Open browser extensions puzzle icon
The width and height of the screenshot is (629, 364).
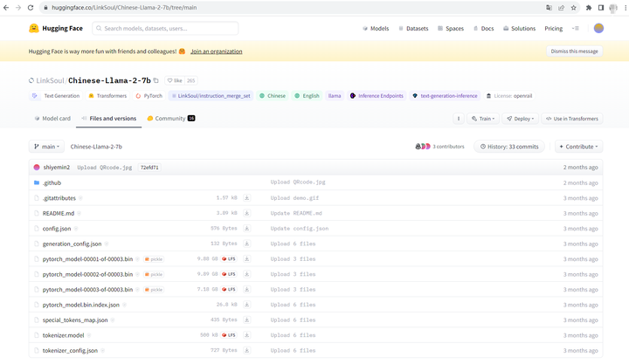(x=589, y=8)
